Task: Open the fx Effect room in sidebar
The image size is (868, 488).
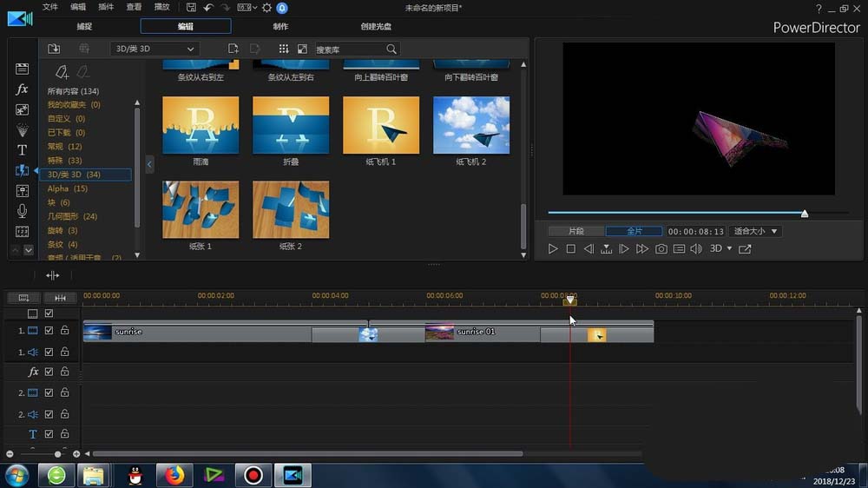Action: (x=22, y=89)
